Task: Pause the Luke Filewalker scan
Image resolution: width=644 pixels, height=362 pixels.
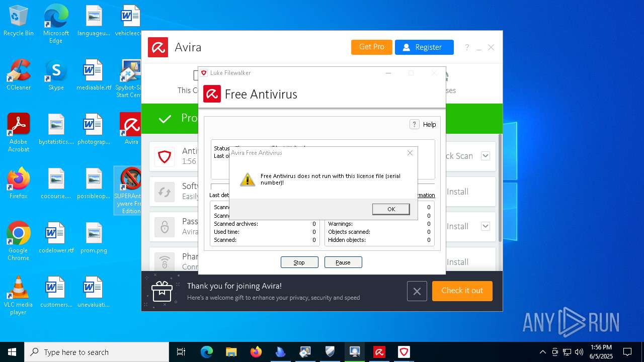Action: [343, 262]
